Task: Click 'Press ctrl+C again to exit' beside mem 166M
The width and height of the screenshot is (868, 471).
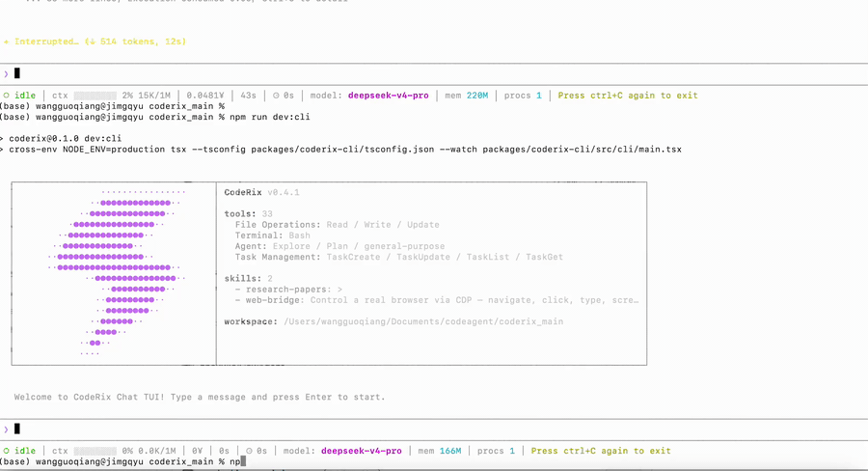Action: (x=601, y=451)
